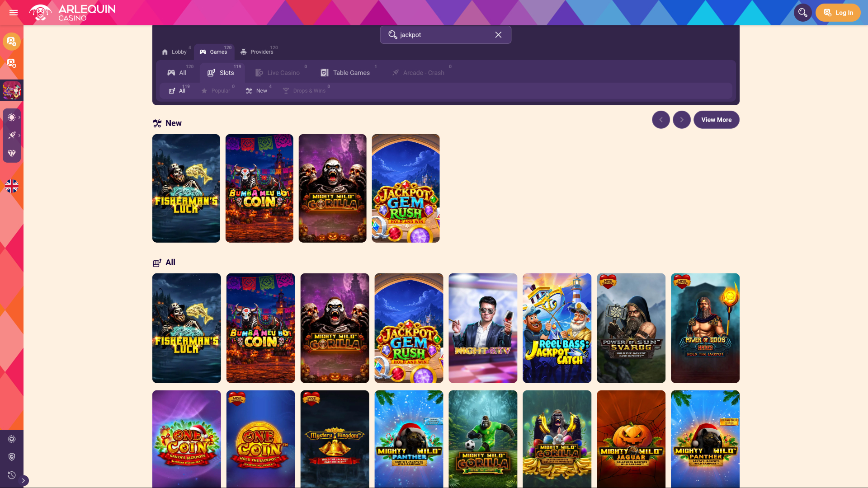Click the View More button
This screenshot has height=488, width=868.
pyautogui.click(x=717, y=120)
